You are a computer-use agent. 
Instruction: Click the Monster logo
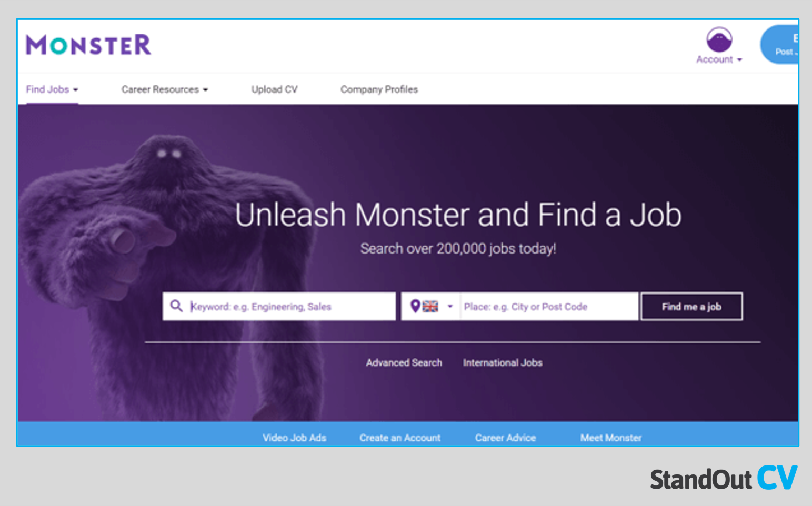coord(88,45)
